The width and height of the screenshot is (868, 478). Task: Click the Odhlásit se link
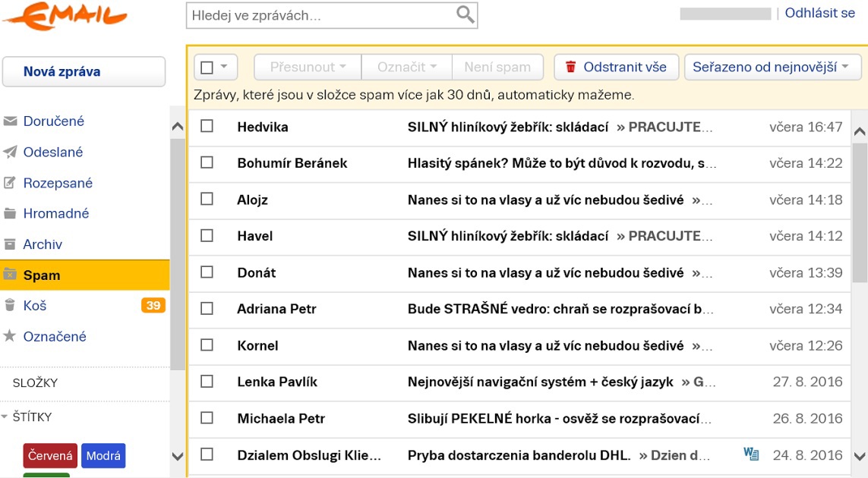pyautogui.click(x=819, y=14)
